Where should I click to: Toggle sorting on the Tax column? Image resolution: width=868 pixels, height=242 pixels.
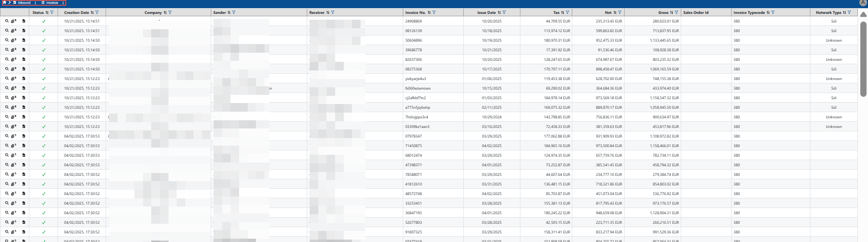tap(562, 12)
